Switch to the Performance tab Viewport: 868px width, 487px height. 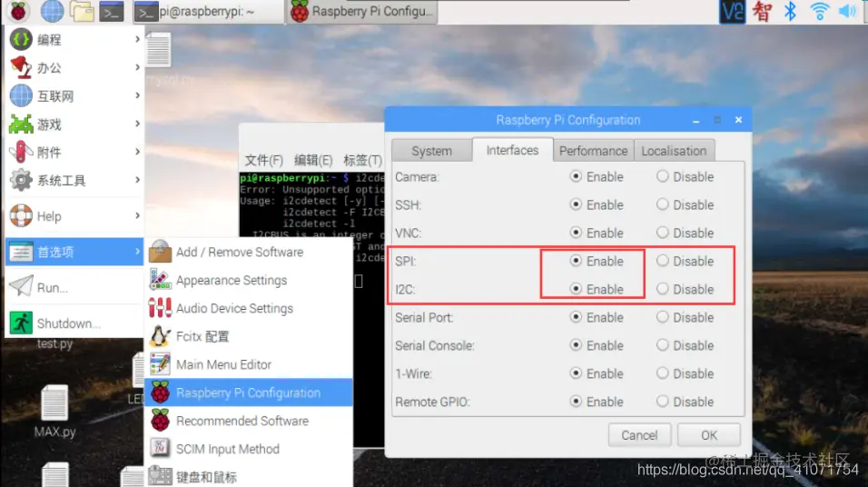(594, 151)
